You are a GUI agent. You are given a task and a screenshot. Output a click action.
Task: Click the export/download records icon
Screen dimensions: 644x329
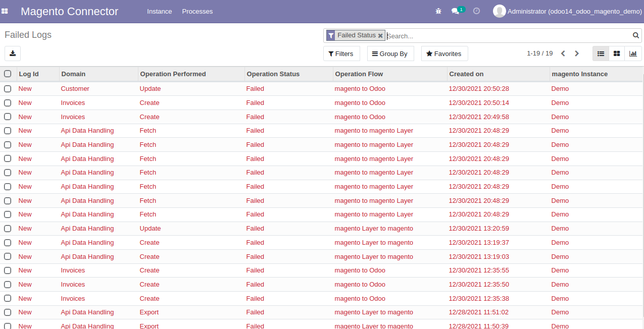12,53
